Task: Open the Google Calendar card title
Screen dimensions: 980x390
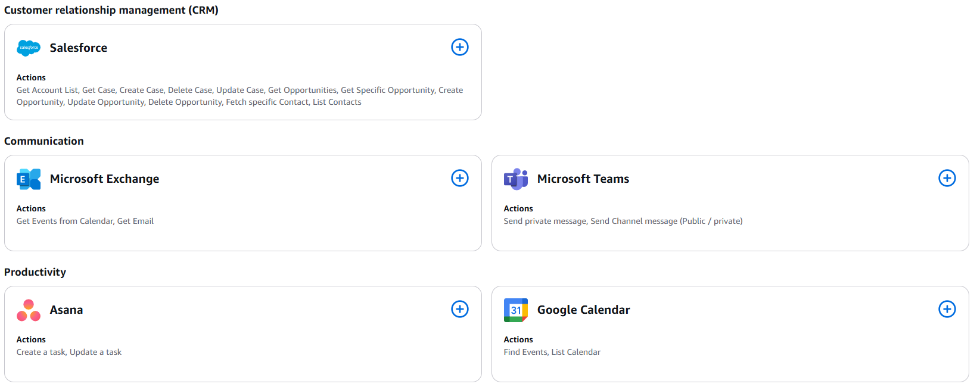Action: pyautogui.click(x=584, y=310)
